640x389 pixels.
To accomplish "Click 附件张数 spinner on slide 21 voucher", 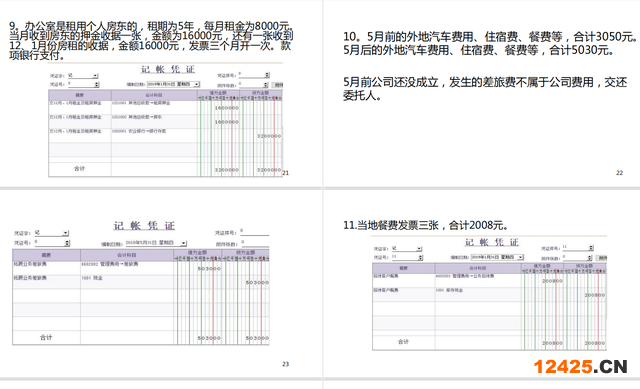I will (x=266, y=85).
